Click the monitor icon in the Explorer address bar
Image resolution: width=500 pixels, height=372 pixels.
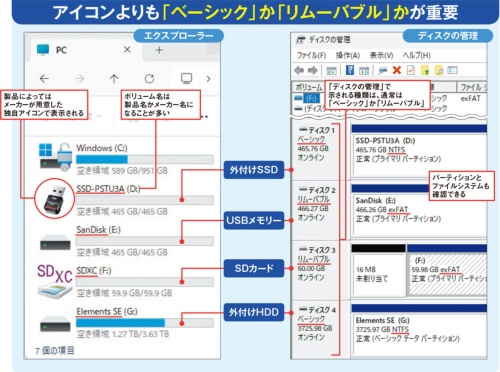point(186,78)
